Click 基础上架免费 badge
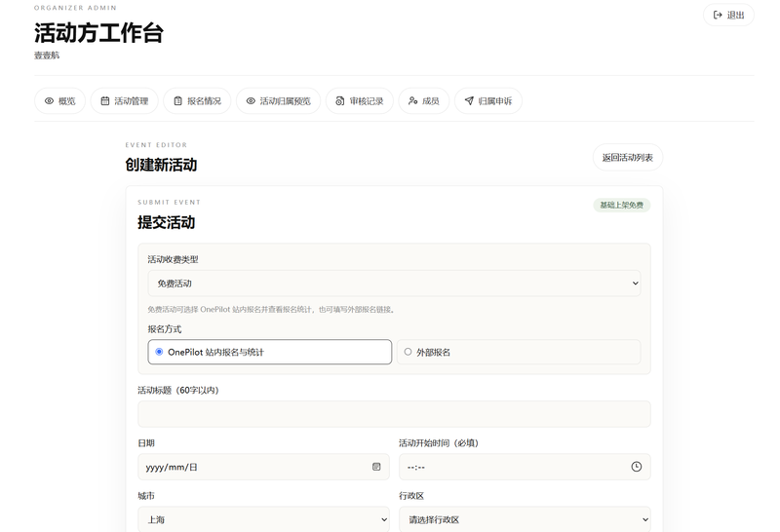Screen dimensions: 780x532 pos(621,205)
